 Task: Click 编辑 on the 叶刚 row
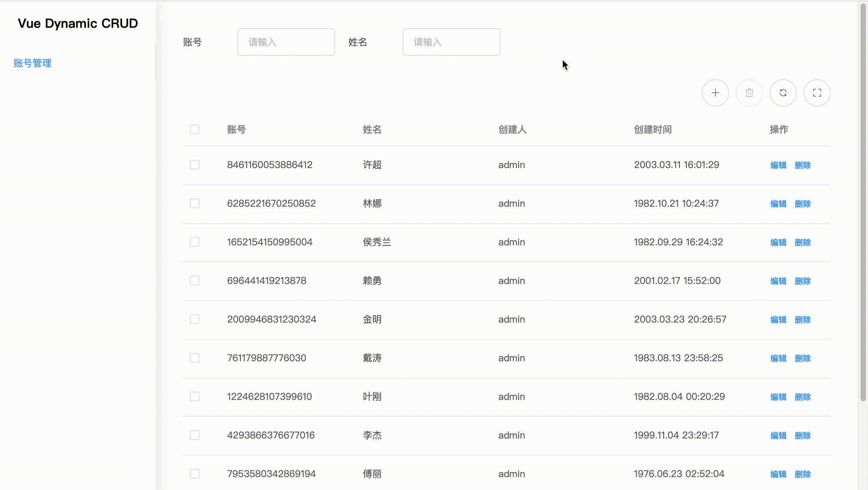pyautogui.click(x=778, y=397)
